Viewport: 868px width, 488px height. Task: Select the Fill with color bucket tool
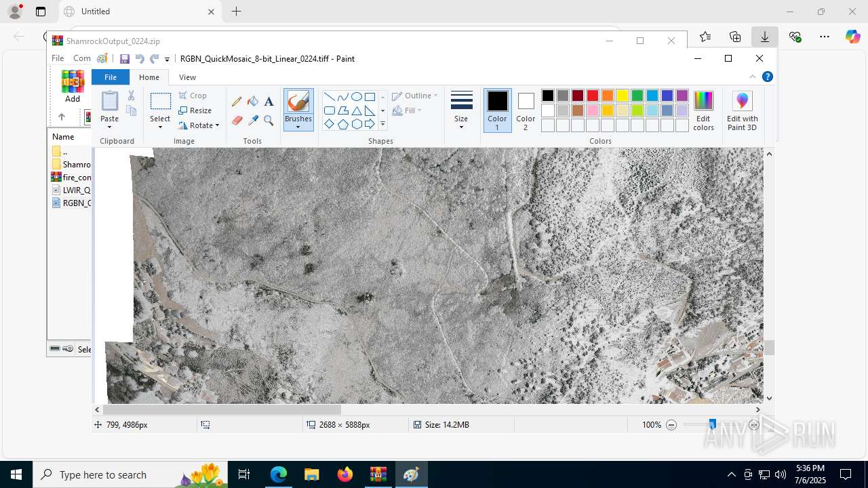coord(253,102)
